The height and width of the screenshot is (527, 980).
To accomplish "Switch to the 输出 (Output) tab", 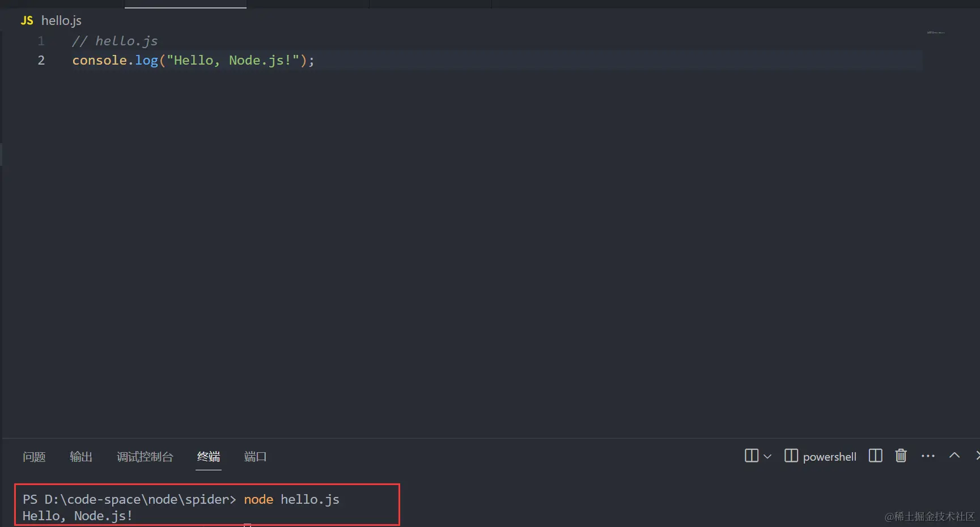I will coord(81,457).
